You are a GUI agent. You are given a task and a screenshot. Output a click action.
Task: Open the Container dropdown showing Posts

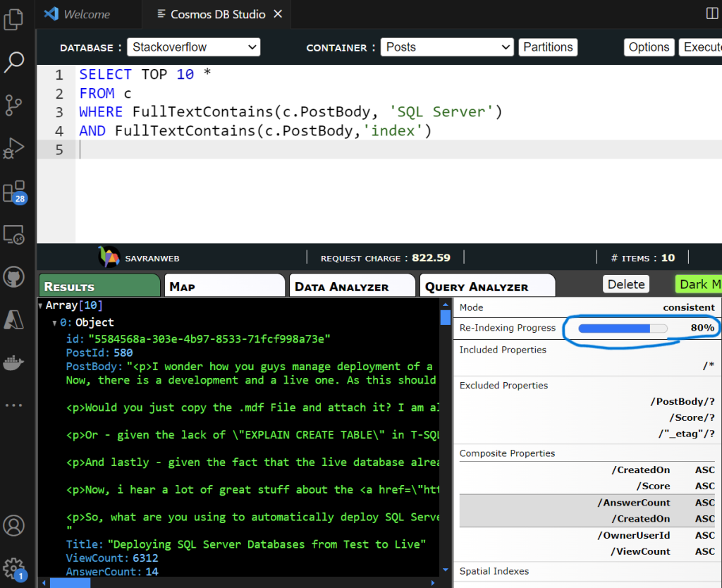click(446, 47)
